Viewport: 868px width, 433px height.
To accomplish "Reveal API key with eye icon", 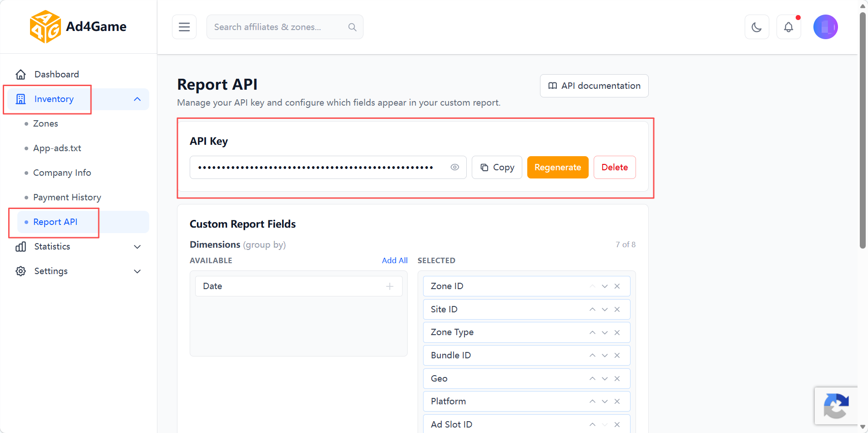I will [x=454, y=167].
